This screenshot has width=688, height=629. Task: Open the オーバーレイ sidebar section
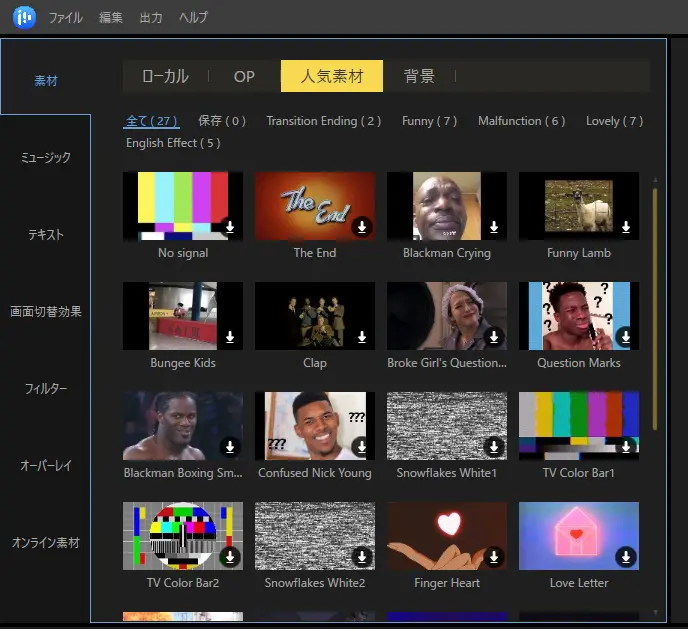click(46, 466)
